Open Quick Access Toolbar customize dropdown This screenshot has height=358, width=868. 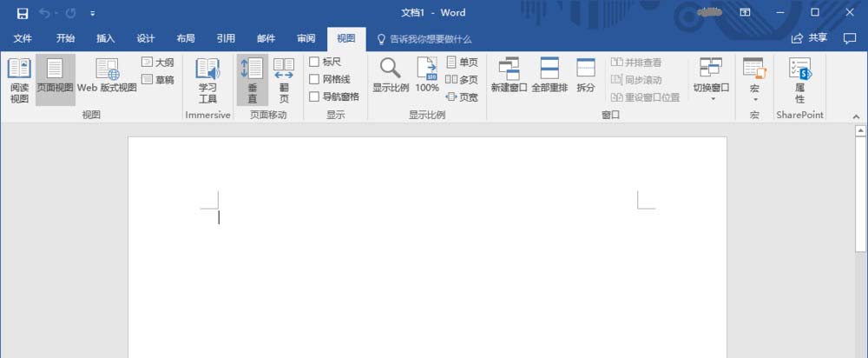click(x=93, y=14)
